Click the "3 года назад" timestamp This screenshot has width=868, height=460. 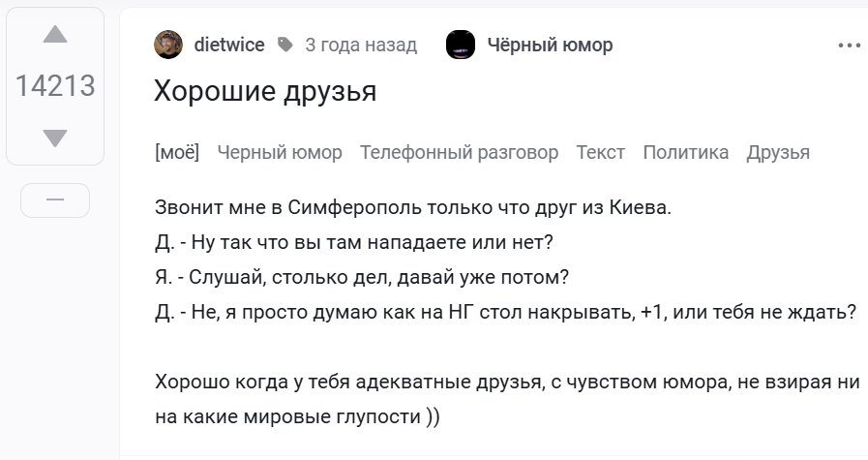tap(361, 45)
